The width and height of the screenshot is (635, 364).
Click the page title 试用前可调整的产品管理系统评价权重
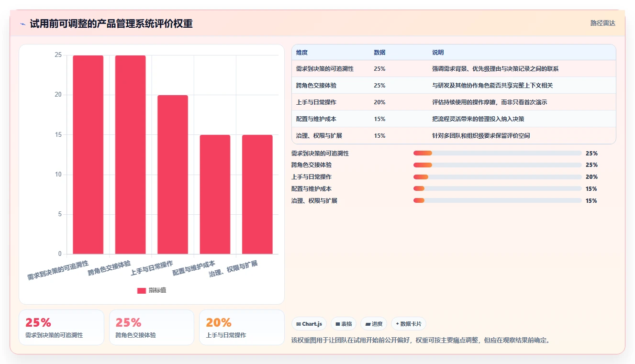coord(111,24)
